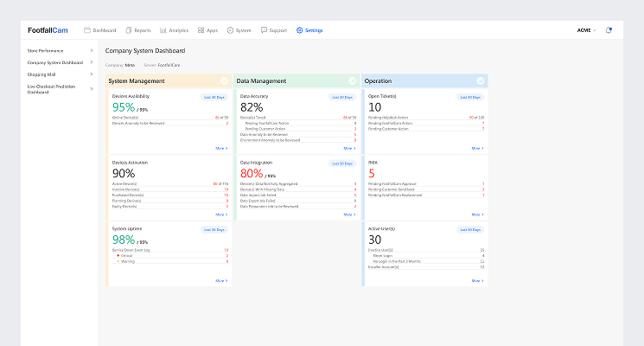
Task: Expand the Shopping Mall sidebar item
Action: (x=92, y=74)
